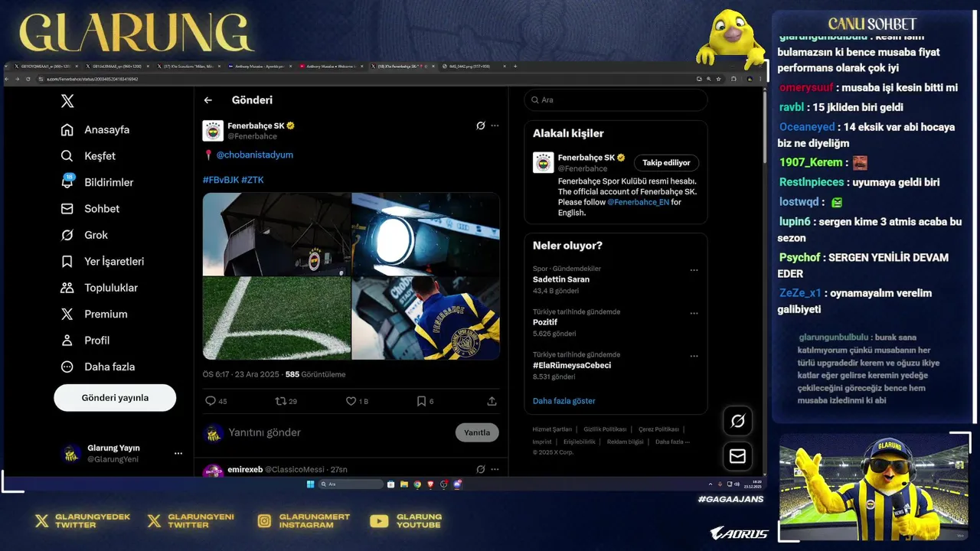Click Grok icon on emirexeb's reply

[481, 469]
